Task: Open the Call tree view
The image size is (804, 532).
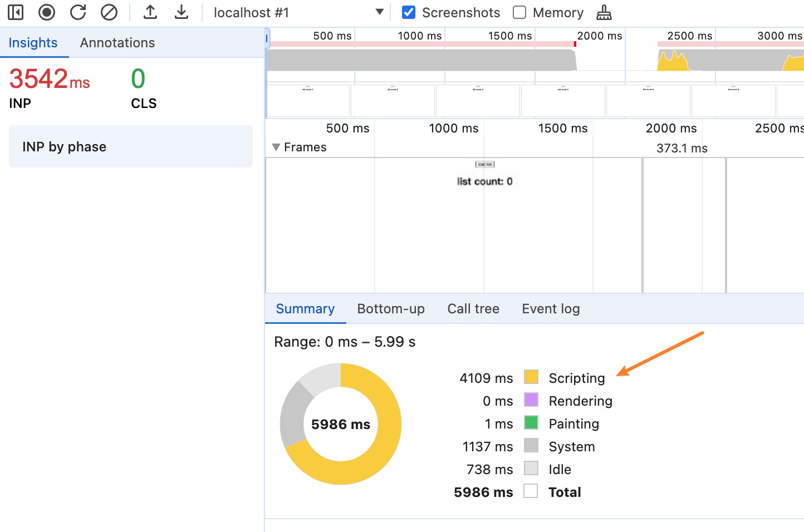Action: (473, 309)
